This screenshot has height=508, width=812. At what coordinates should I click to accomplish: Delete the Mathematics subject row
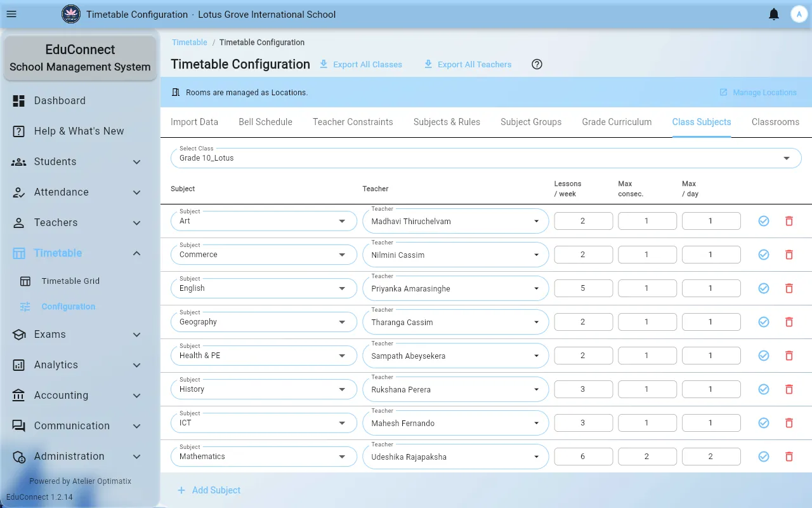pos(789,457)
